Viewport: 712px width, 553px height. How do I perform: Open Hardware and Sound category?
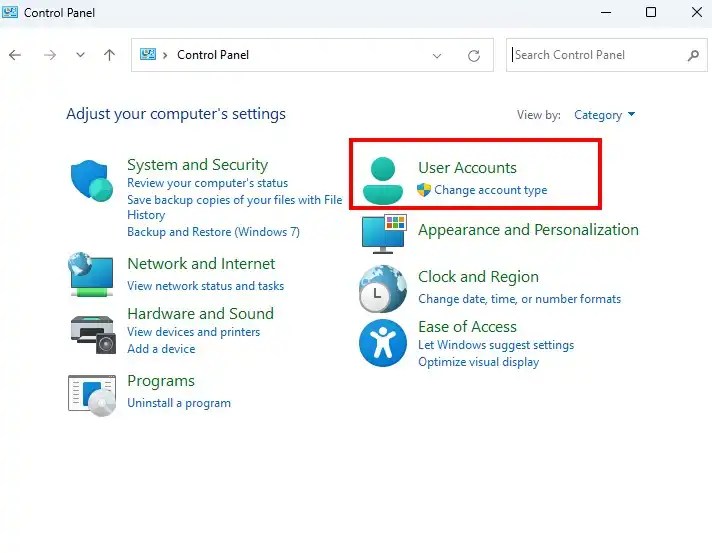[x=200, y=313]
